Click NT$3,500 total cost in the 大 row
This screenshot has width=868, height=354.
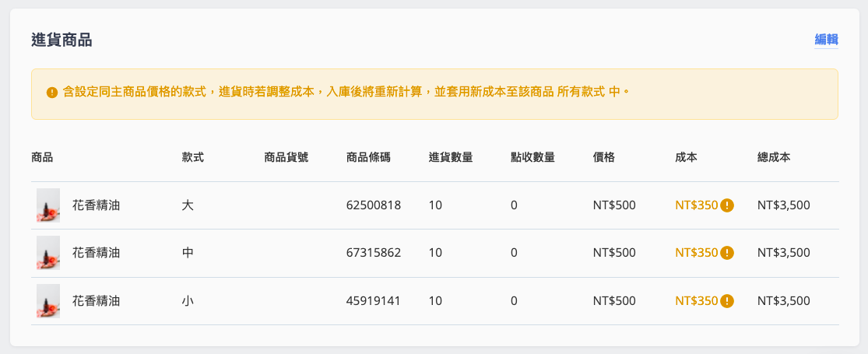(784, 205)
